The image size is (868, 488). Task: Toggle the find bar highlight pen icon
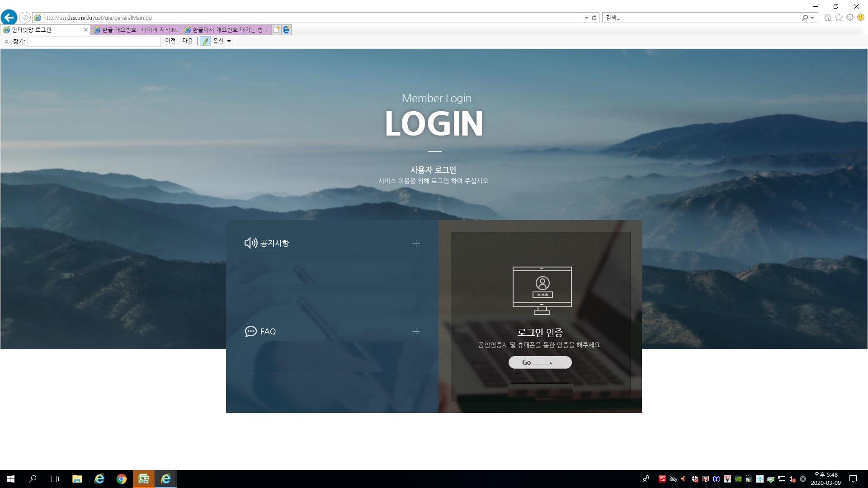205,41
